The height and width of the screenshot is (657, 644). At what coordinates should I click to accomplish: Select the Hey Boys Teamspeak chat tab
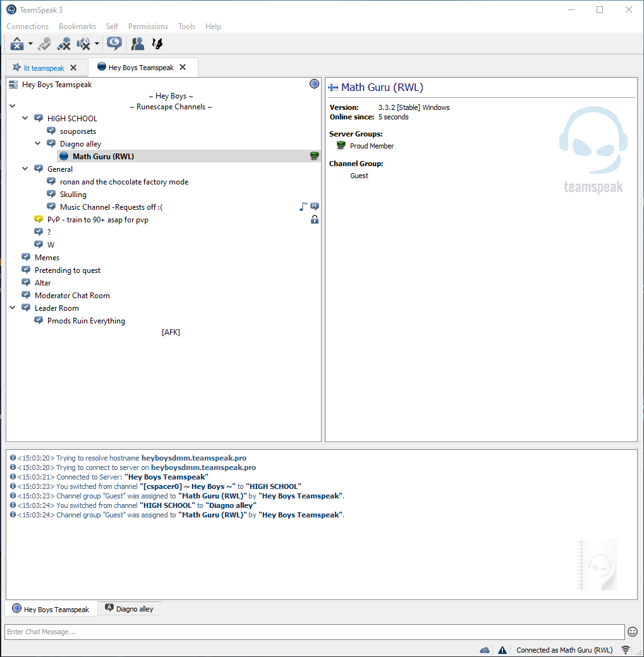(x=51, y=609)
